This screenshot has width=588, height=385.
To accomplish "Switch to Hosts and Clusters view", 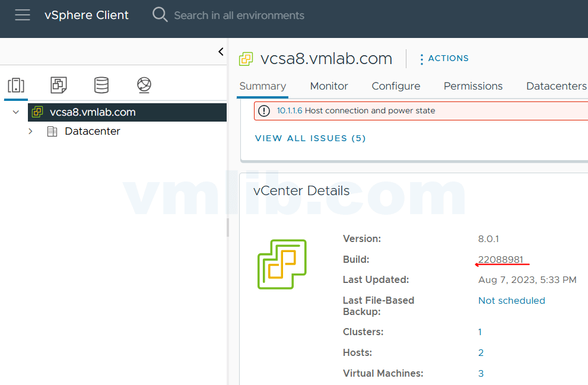I will tap(16, 85).
